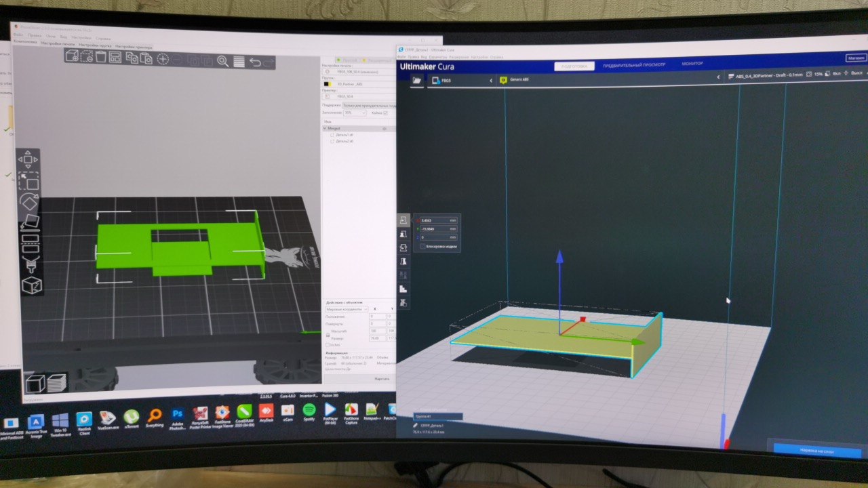Open Поддержки supports dropdown in PrusaSlicer
Screen dimensions: 868x488
click(x=368, y=105)
